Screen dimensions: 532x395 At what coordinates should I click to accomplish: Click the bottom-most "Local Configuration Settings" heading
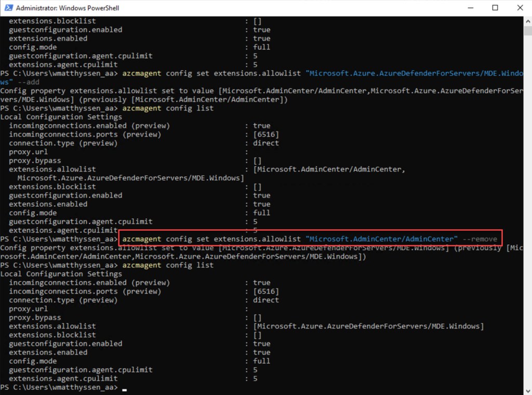click(x=61, y=274)
